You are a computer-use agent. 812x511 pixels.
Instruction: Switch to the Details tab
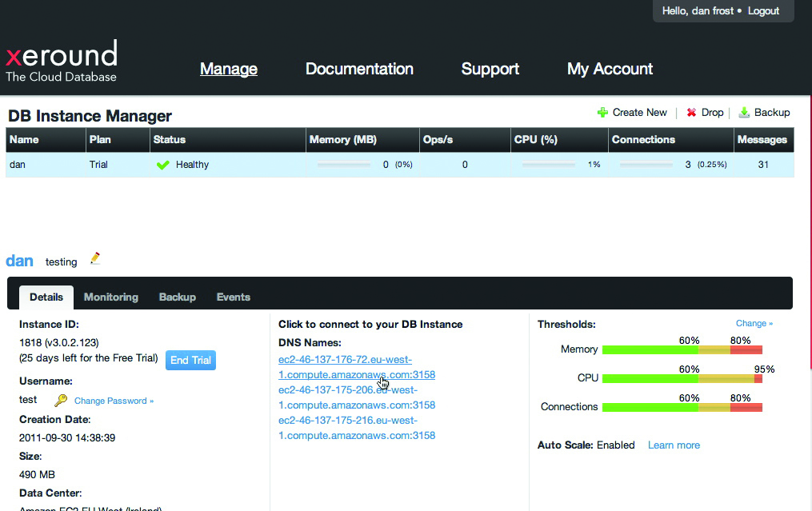point(46,297)
